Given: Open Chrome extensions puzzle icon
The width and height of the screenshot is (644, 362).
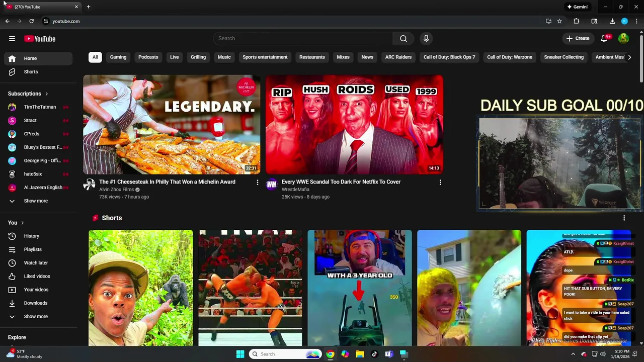Looking at the screenshot, I should pos(577,21).
